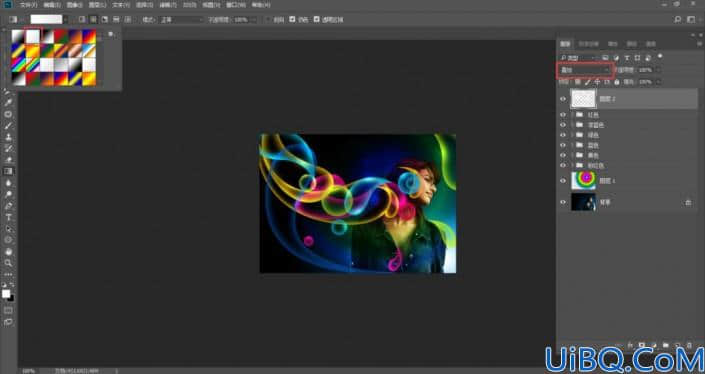Click the lock icon on background layer
The image size is (705, 374).
click(x=688, y=203)
